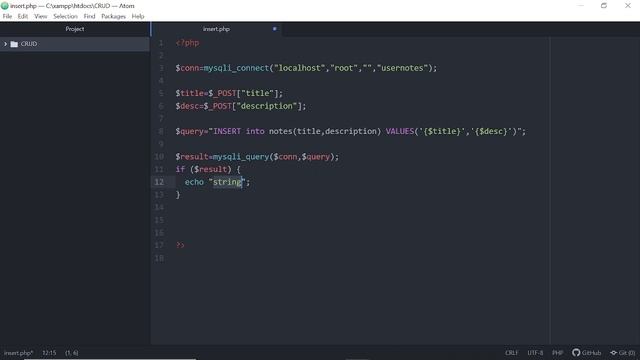This screenshot has width=640, height=360.
Task: Click the CRUD folder name in tree
Action: click(29, 44)
